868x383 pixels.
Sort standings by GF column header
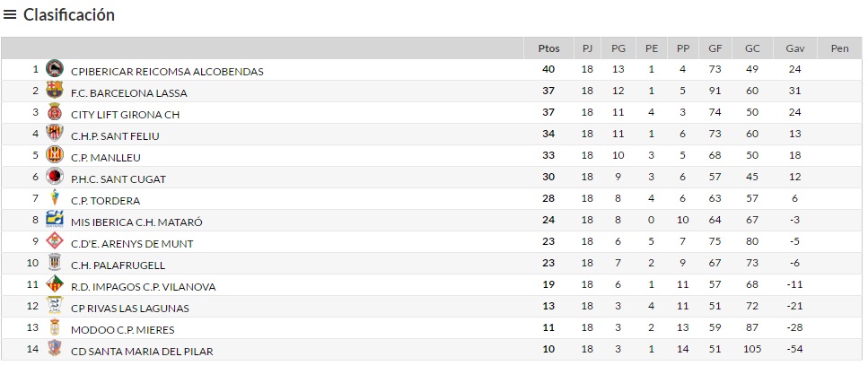715,48
